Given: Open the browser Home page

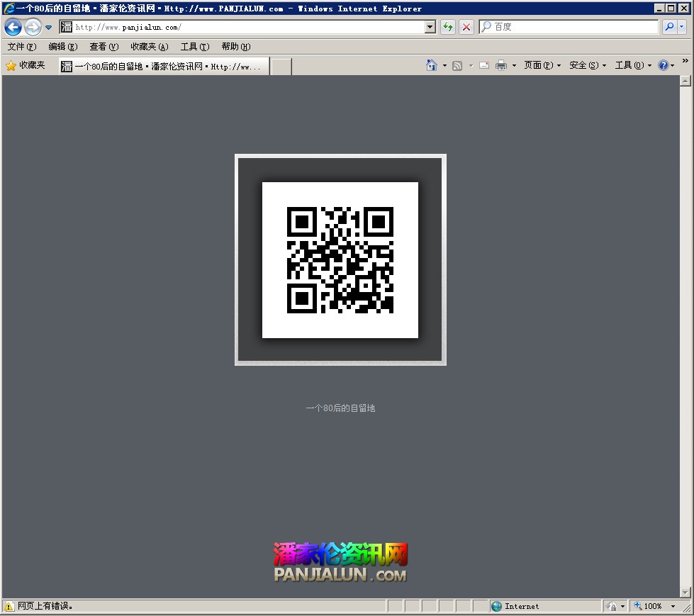Looking at the screenshot, I should coord(431,65).
